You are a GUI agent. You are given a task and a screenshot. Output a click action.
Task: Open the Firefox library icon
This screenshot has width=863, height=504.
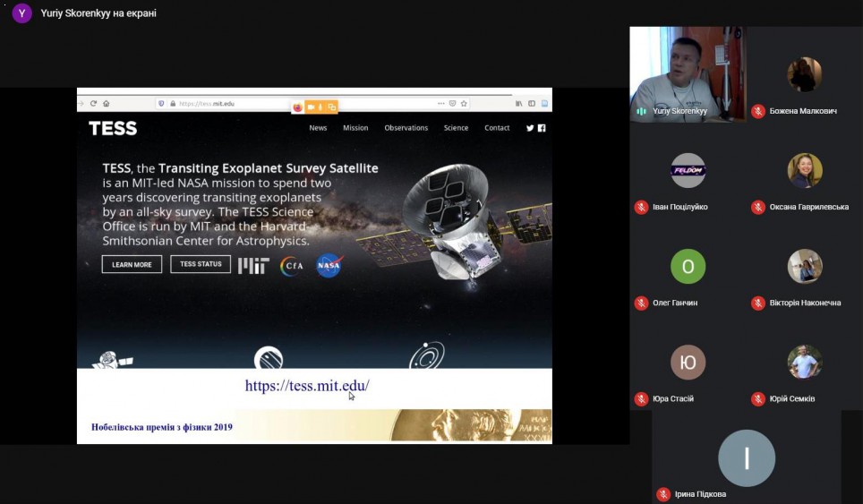(x=518, y=104)
